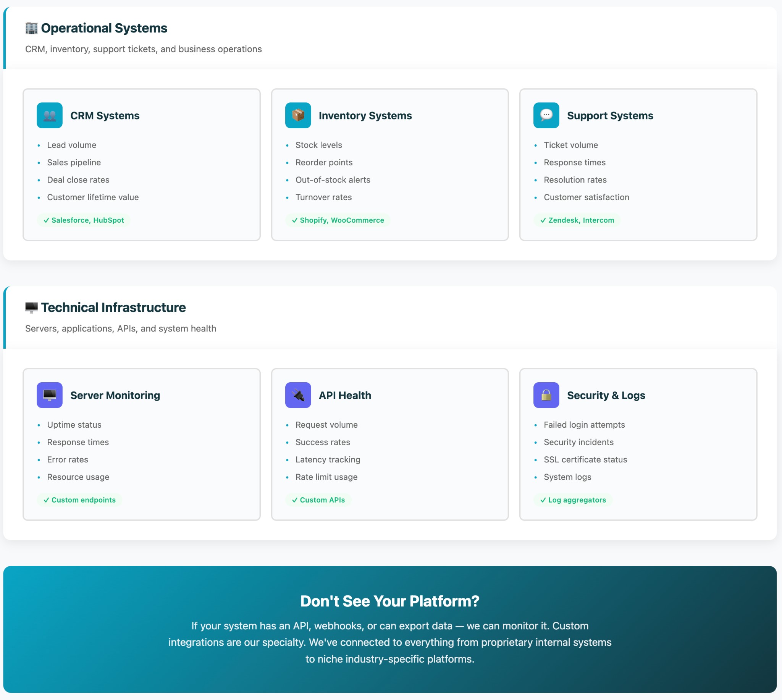Viewport: 782px width, 700px height.
Task: Click the Security & Logs padlock icon
Action: coord(546,394)
